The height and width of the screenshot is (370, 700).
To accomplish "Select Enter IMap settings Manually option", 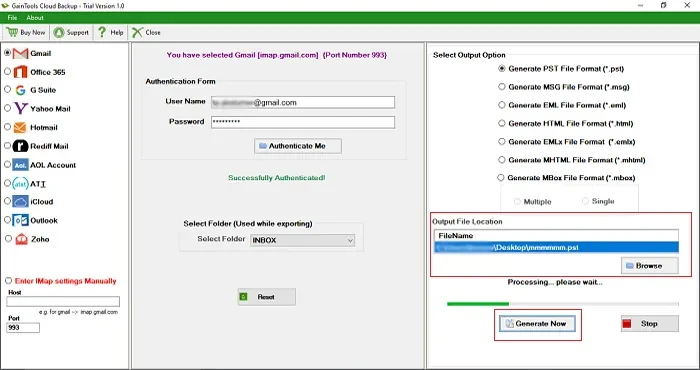I will coord(8,281).
